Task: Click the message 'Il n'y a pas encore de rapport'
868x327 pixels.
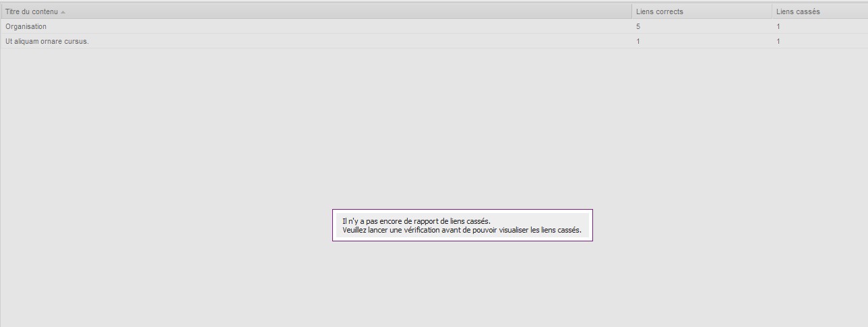Action: (416, 220)
